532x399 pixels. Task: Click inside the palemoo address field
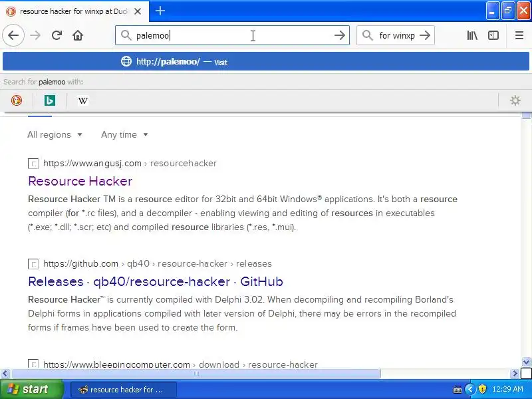pyautogui.click(x=232, y=35)
